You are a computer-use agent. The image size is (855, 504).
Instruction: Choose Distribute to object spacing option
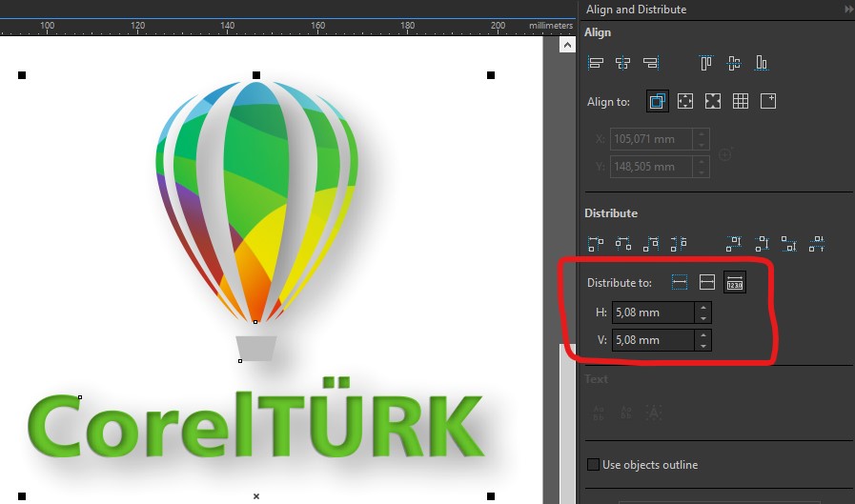735,282
